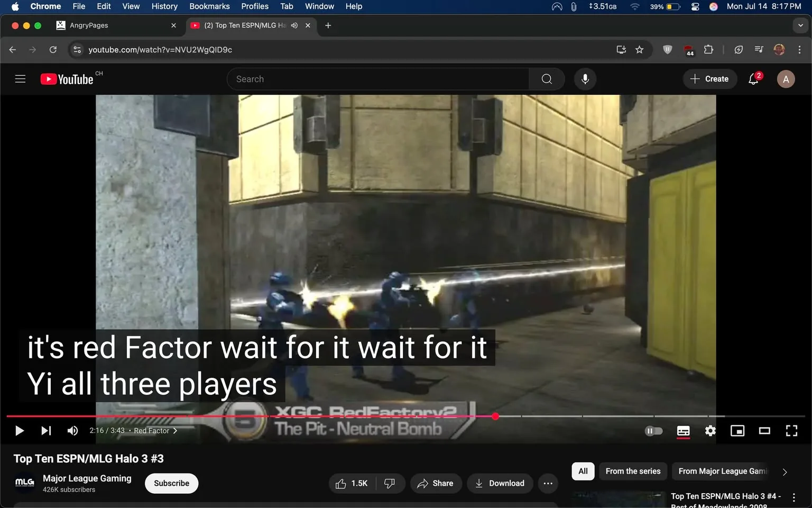This screenshot has height=508, width=812.
Task: Share the current video
Action: pyautogui.click(x=436, y=483)
